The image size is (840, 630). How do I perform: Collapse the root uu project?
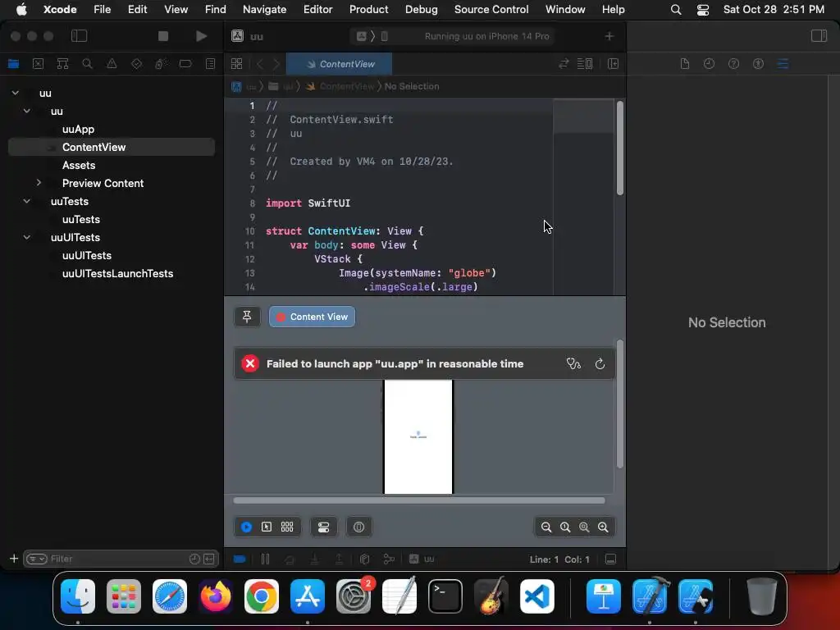coord(16,93)
